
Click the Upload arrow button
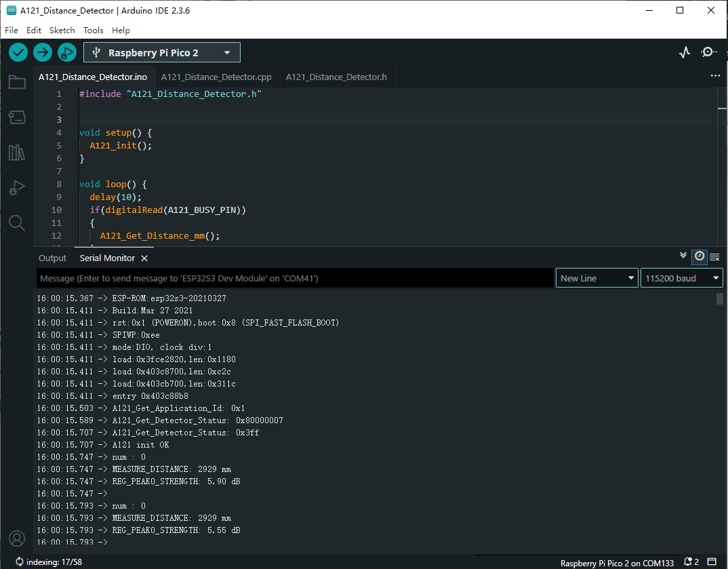[x=43, y=52]
